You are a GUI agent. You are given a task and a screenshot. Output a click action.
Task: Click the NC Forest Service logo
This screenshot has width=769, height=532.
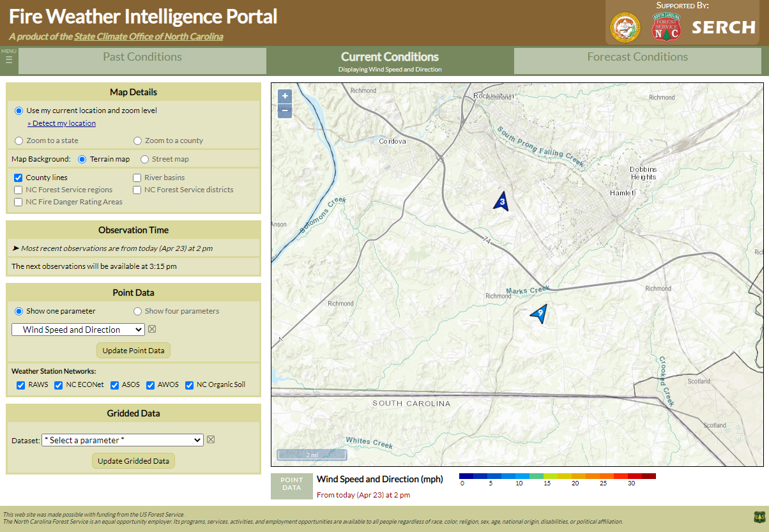click(666, 27)
